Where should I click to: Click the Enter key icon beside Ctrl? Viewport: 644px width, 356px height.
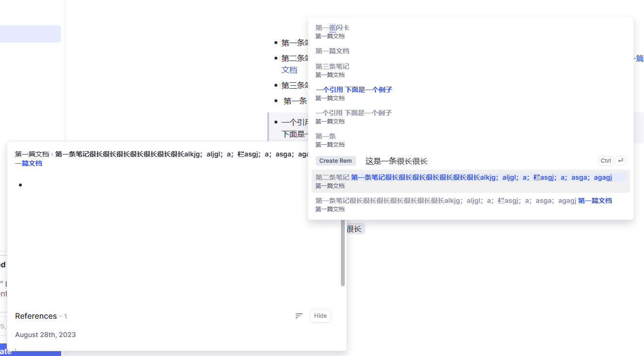[620, 160]
